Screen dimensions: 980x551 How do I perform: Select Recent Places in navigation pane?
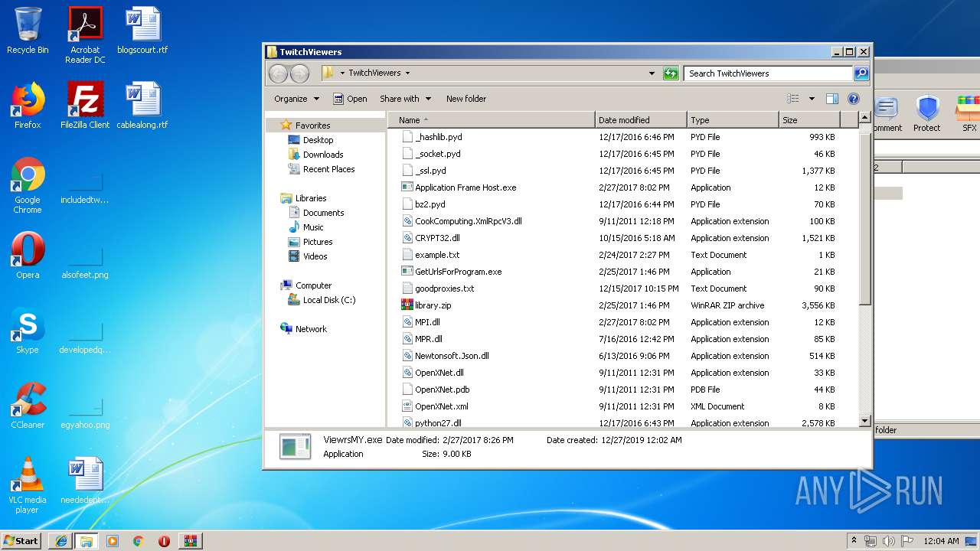click(328, 169)
